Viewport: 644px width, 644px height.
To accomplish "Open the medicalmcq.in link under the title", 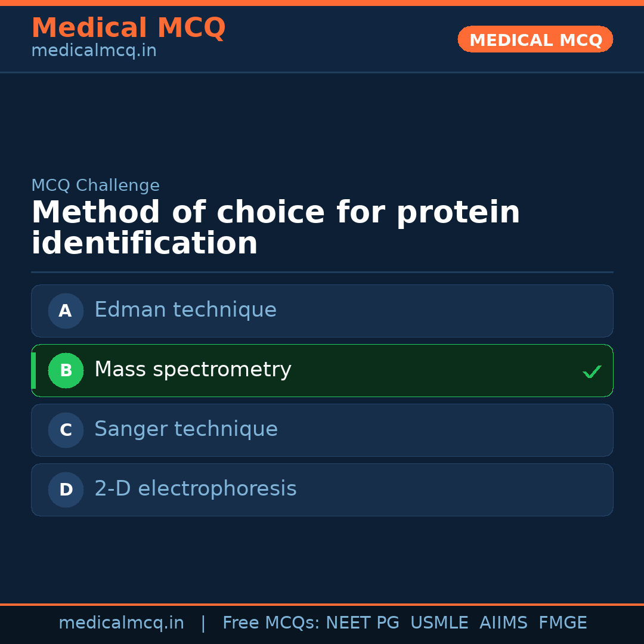I will click(x=93, y=50).
